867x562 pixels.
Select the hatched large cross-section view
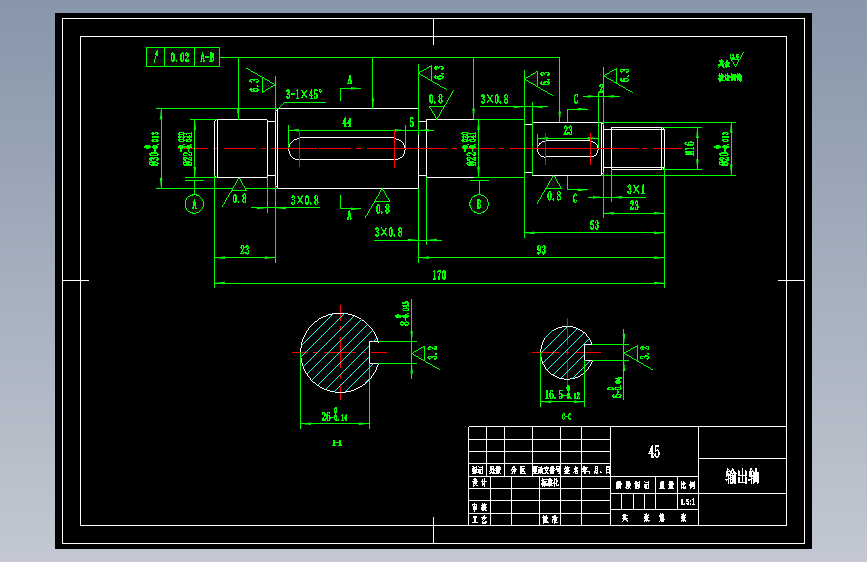pos(340,353)
